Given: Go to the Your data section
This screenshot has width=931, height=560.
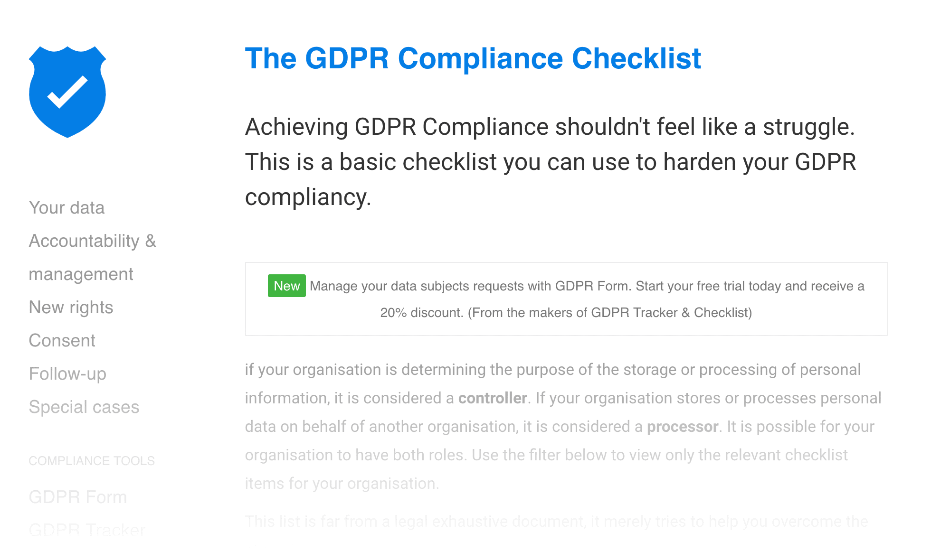Looking at the screenshot, I should point(66,208).
